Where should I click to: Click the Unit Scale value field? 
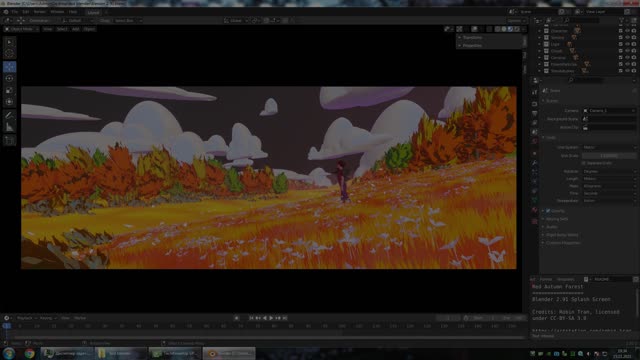click(609, 156)
